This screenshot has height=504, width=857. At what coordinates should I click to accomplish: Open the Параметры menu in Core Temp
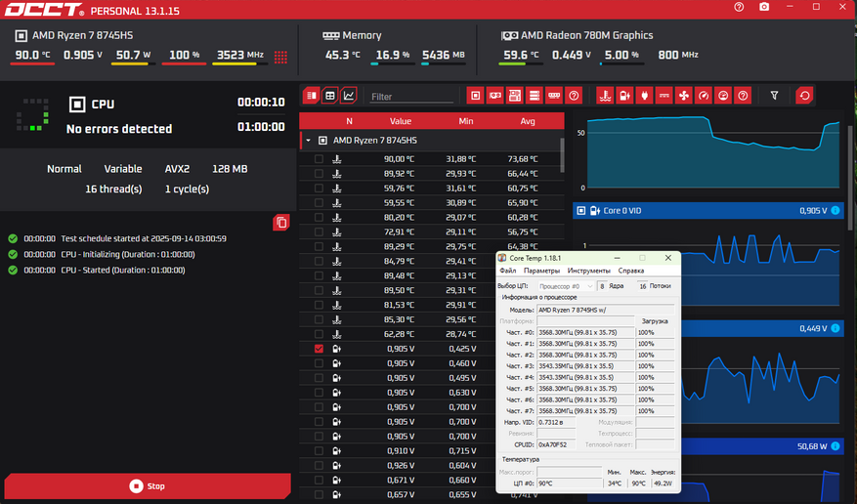pos(541,271)
